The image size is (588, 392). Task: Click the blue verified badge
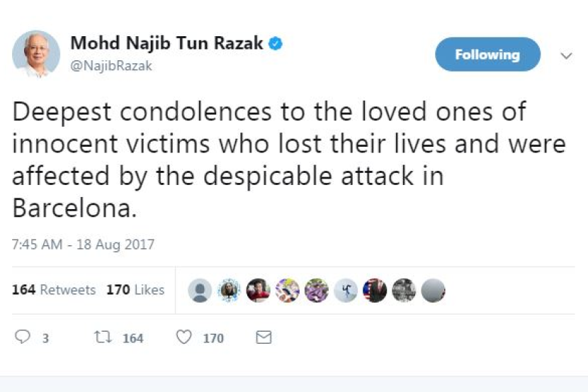[276, 43]
